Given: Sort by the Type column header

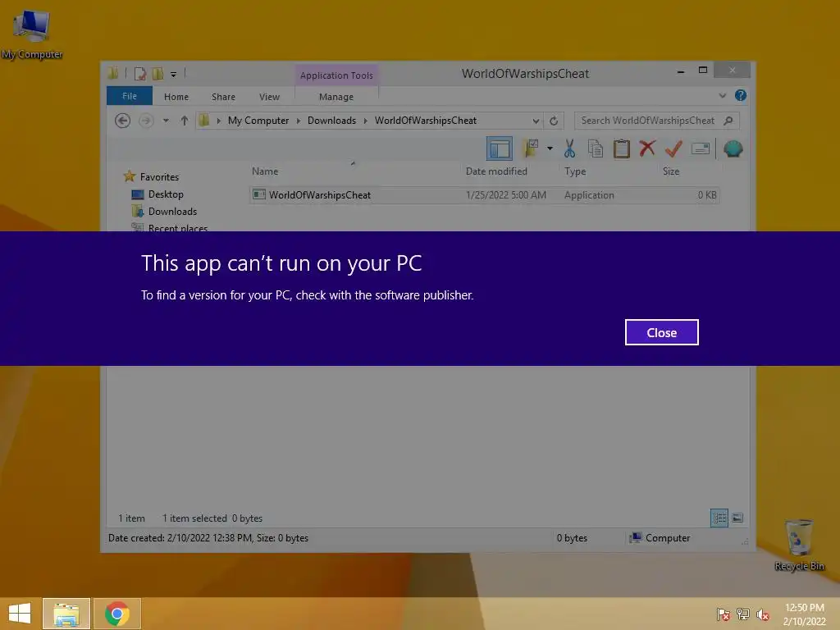Looking at the screenshot, I should click(x=575, y=171).
